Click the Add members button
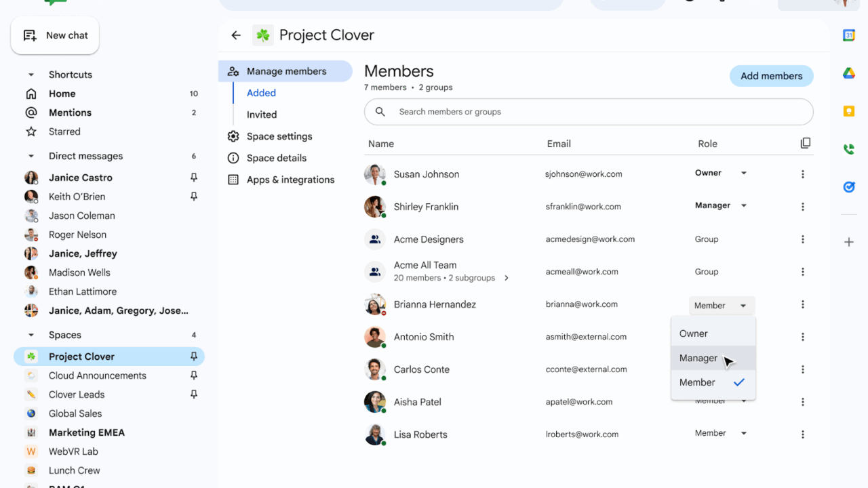This screenshot has width=868, height=488. (771, 76)
